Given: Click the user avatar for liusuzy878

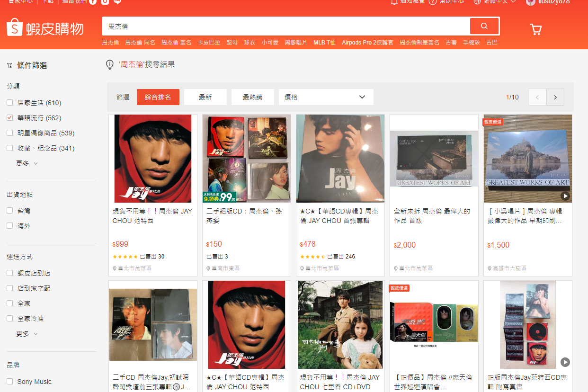Looking at the screenshot, I should [x=531, y=2].
